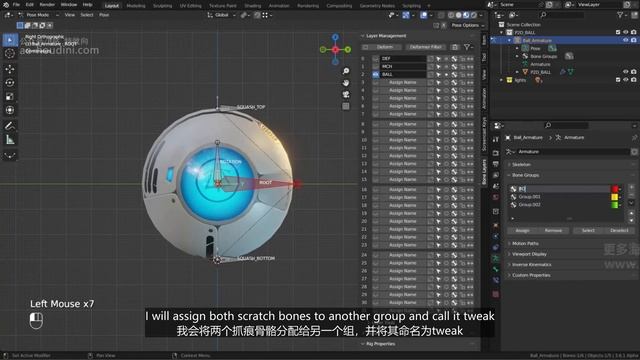Viewport: 640px width, 360px height.
Task: Activate the Transform tool
Action: [x=10, y=110]
